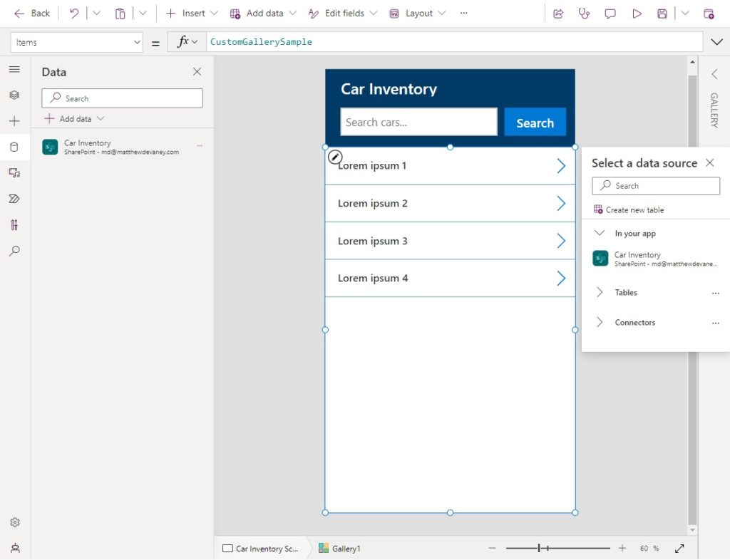Open the paste options dropdown arrow
Image resolution: width=730 pixels, height=560 pixels.
[143, 14]
